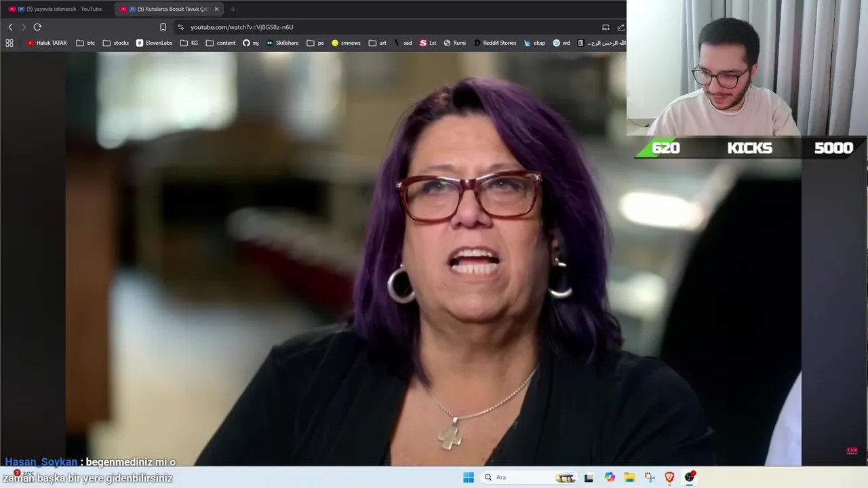
Task: Expand the pa bookmarks folder
Action: coord(315,43)
